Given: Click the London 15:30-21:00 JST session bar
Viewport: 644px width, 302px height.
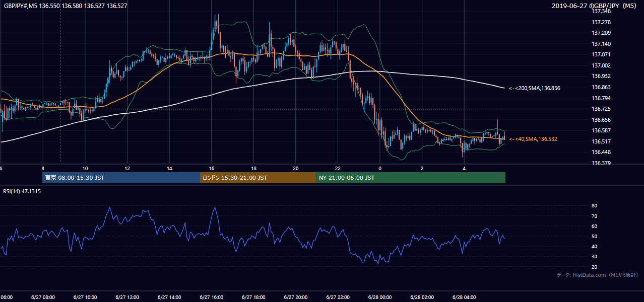Looking at the screenshot, I should pos(258,178).
